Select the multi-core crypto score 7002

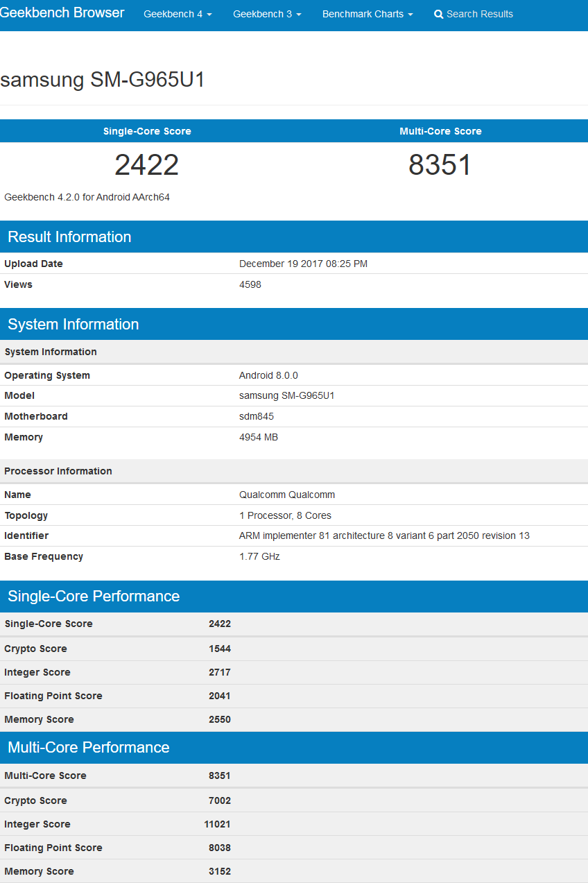[x=220, y=800]
